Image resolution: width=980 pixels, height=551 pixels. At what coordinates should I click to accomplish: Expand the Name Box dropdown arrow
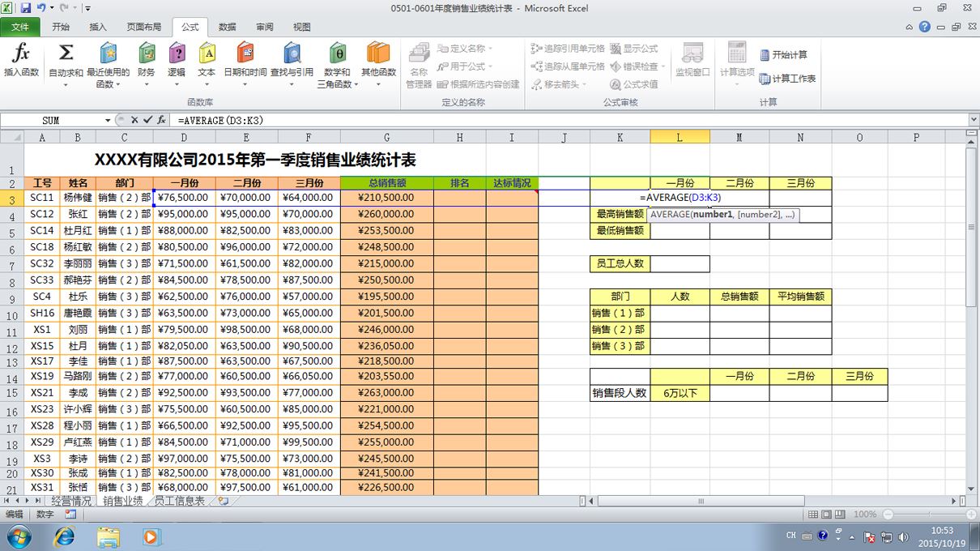point(108,120)
